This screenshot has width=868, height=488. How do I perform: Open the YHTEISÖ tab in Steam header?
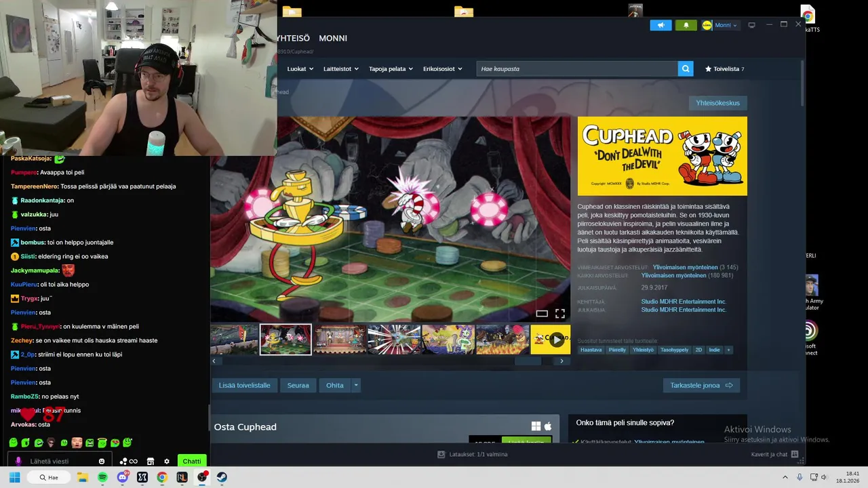pos(294,38)
